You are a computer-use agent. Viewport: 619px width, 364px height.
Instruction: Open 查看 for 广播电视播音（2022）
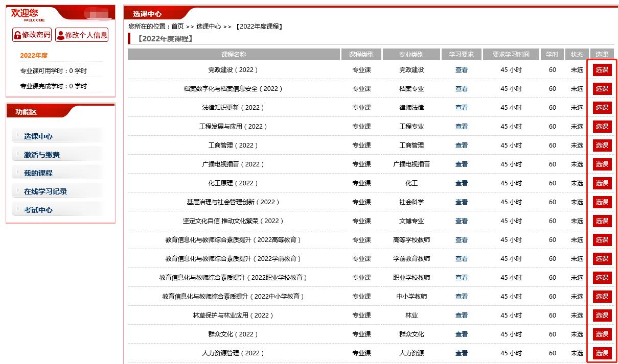click(461, 164)
